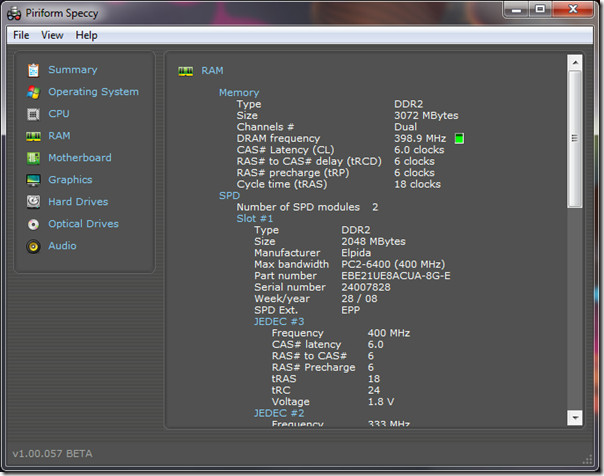Collapse the JEDEC #2 node

[x=279, y=413]
